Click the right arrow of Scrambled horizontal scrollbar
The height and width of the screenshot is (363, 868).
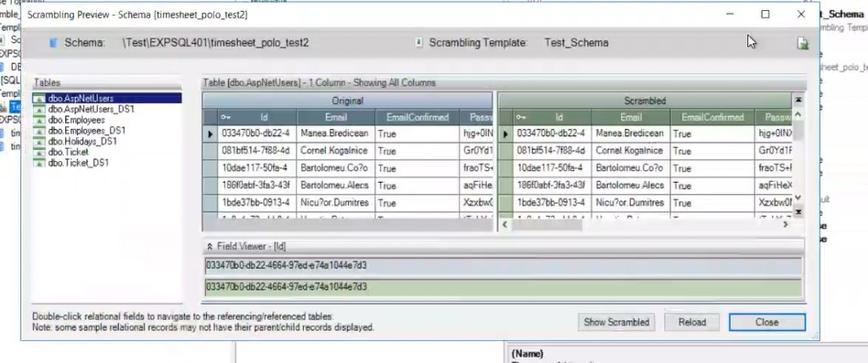coord(785,224)
